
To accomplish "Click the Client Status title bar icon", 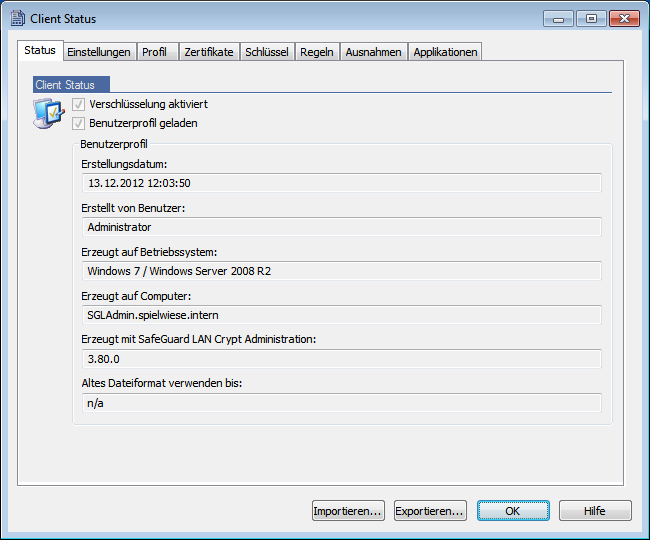I will (x=16, y=18).
